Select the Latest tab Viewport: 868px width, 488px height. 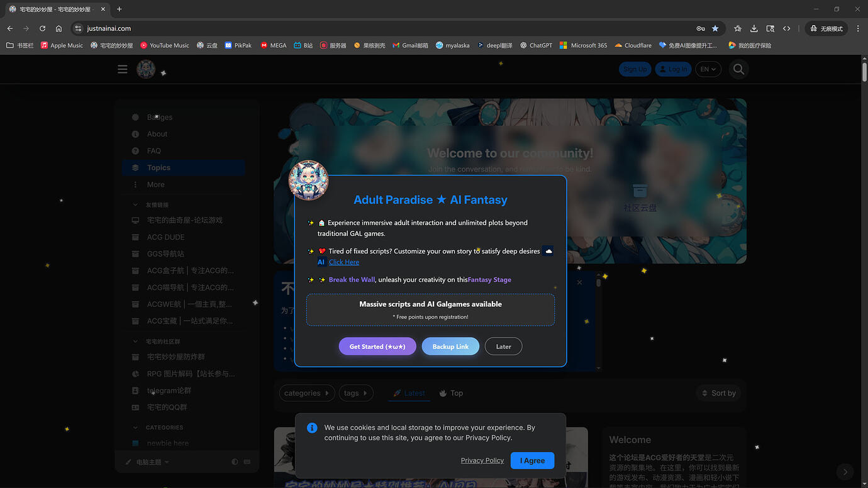(x=409, y=393)
